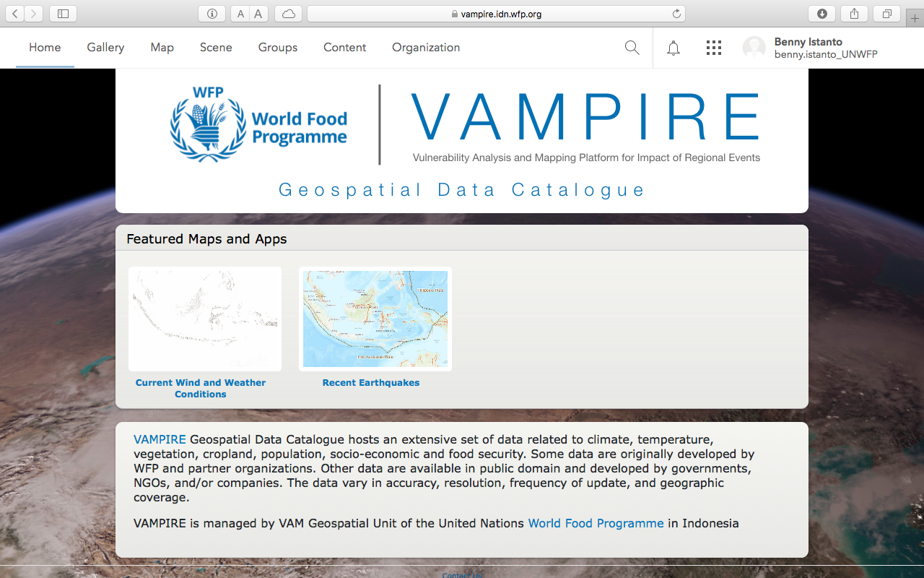Open the app launcher grid icon
The height and width of the screenshot is (578, 924).
[x=714, y=48]
